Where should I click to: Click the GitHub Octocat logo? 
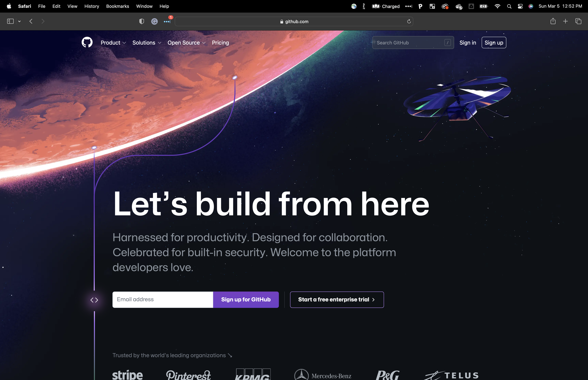[87, 43]
